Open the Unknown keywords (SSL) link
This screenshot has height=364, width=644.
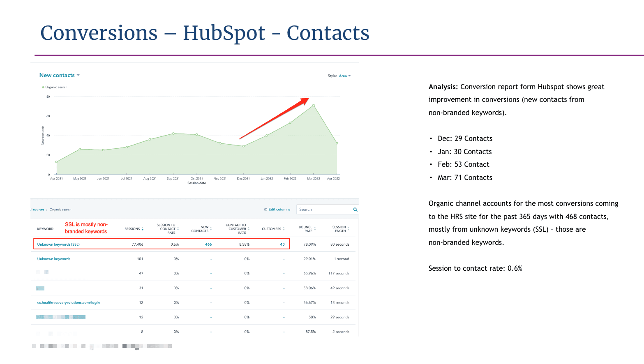(x=58, y=244)
